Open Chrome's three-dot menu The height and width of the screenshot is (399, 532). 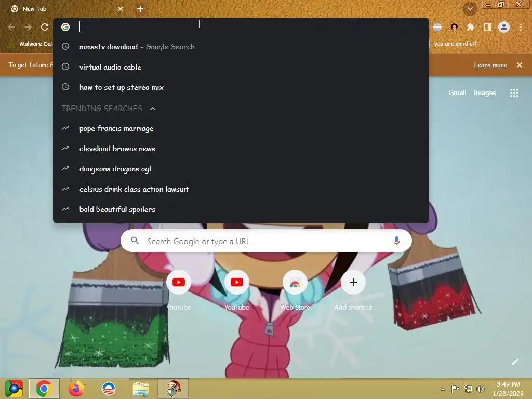521,27
